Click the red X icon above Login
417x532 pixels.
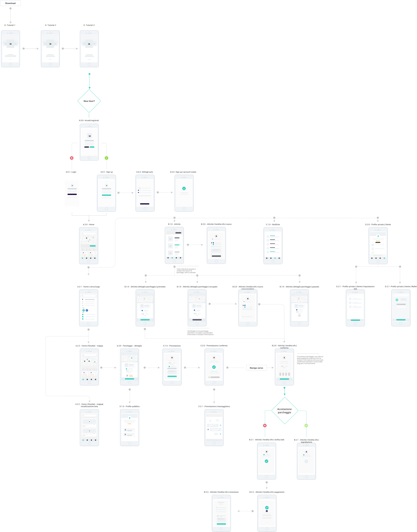point(72,158)
